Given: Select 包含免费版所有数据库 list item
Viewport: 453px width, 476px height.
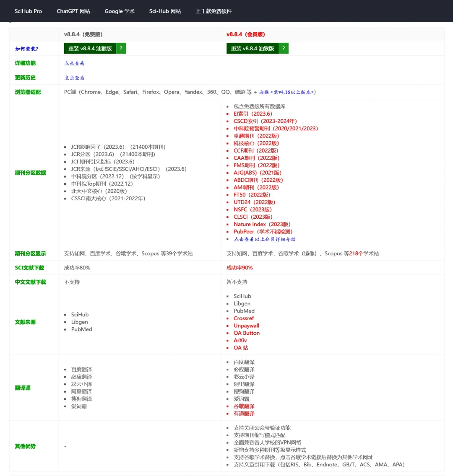Looking at the screenshot, I should (260, 106).
